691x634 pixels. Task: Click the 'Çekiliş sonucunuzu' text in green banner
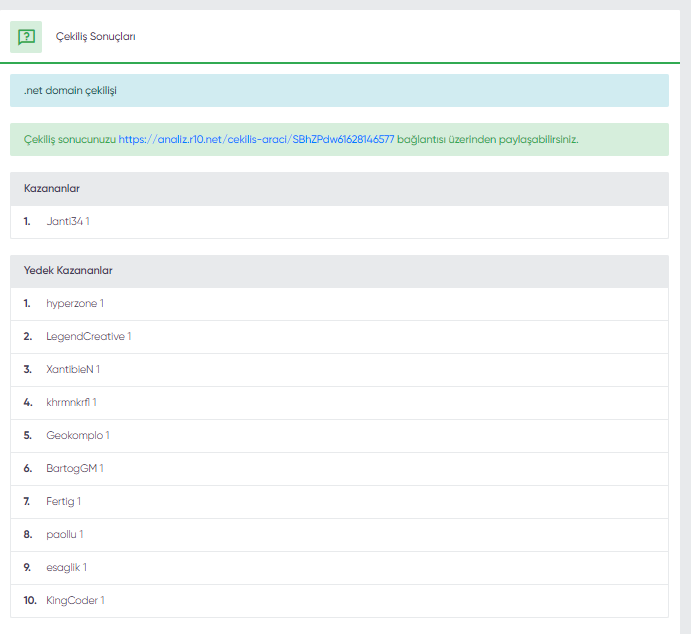point(70,140)
